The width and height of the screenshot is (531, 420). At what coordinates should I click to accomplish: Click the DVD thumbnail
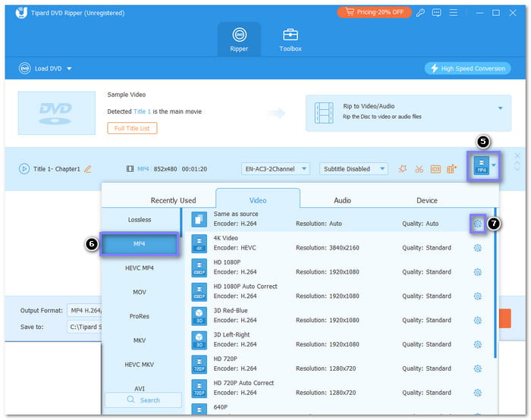point(57,113)
